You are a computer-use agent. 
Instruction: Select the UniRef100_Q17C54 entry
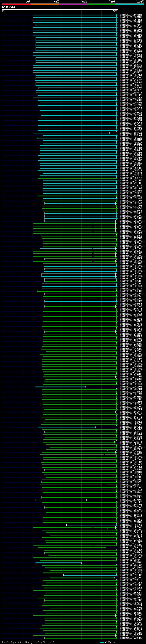(131, 467)
